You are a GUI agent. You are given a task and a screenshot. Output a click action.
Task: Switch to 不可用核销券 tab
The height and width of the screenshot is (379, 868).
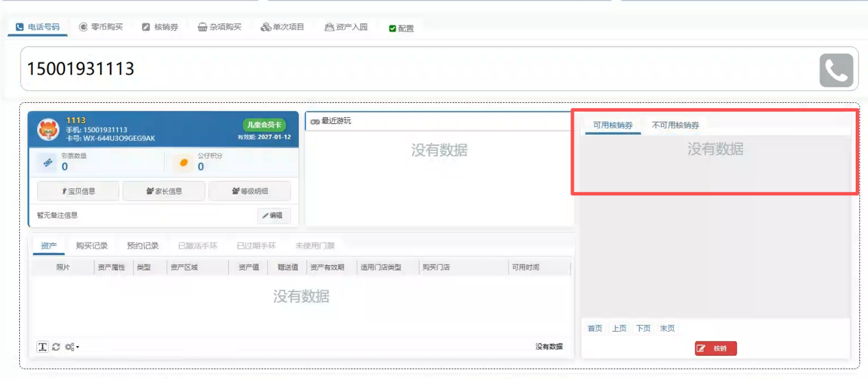675,125
